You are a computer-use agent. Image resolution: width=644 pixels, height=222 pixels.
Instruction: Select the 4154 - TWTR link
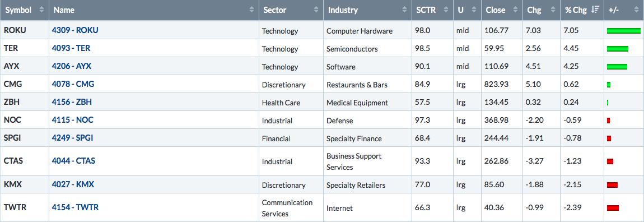tap(75, 207)
